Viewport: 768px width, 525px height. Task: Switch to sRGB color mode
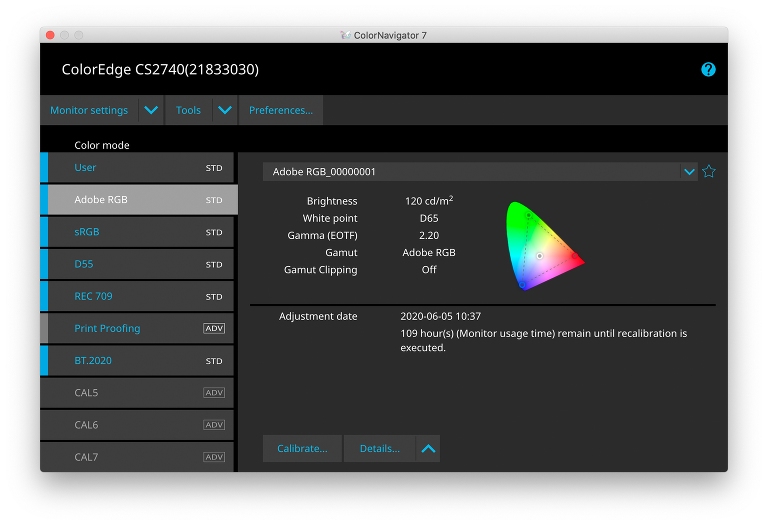click(137, 232)
